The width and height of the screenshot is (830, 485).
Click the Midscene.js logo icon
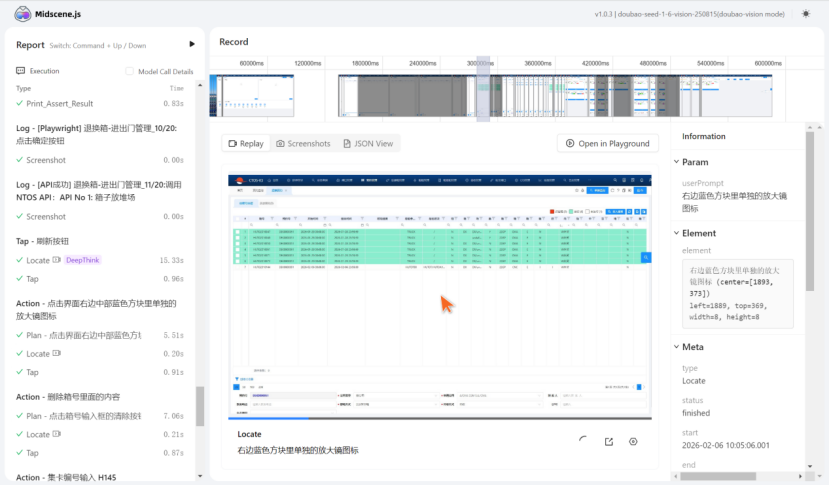(23, 14)
